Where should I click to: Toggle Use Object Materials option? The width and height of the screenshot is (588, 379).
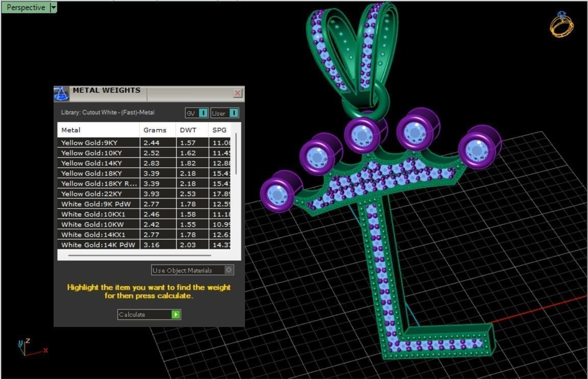pyautogui.click(x=193, y=270)
